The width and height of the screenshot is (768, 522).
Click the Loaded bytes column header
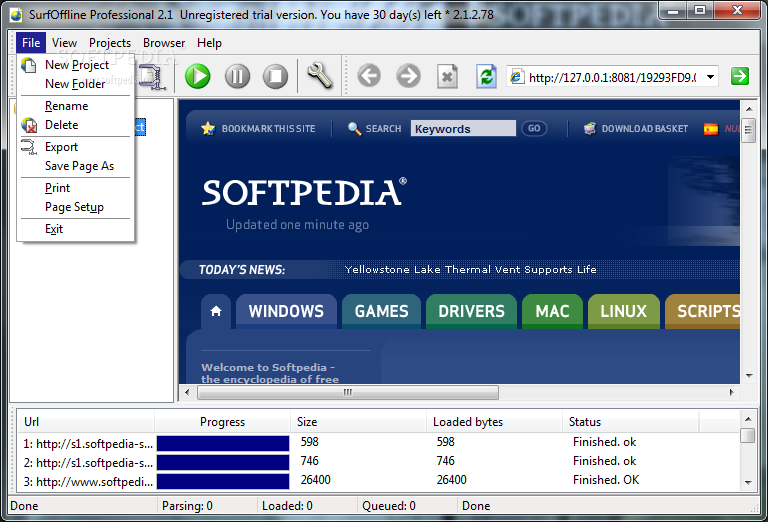coord(495,422)
